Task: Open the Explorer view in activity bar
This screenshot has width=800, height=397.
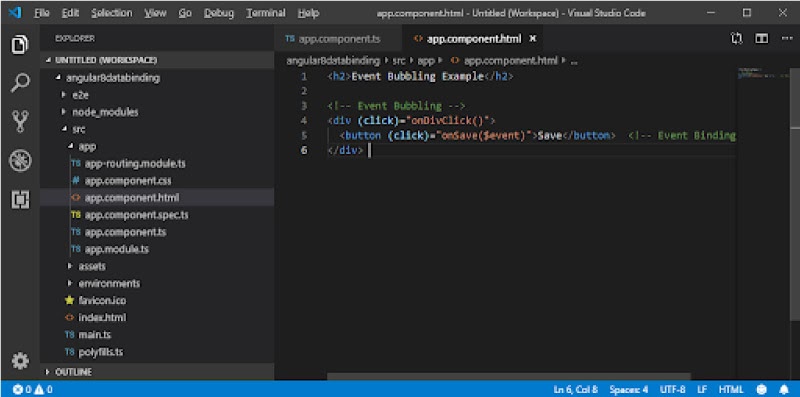Action: (x=20, y=45)
